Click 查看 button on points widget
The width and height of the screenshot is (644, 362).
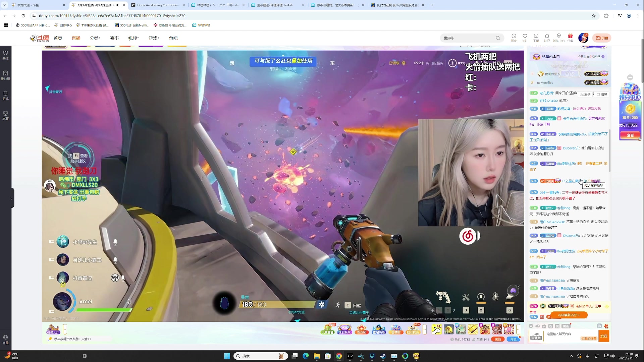pos(630,135)
